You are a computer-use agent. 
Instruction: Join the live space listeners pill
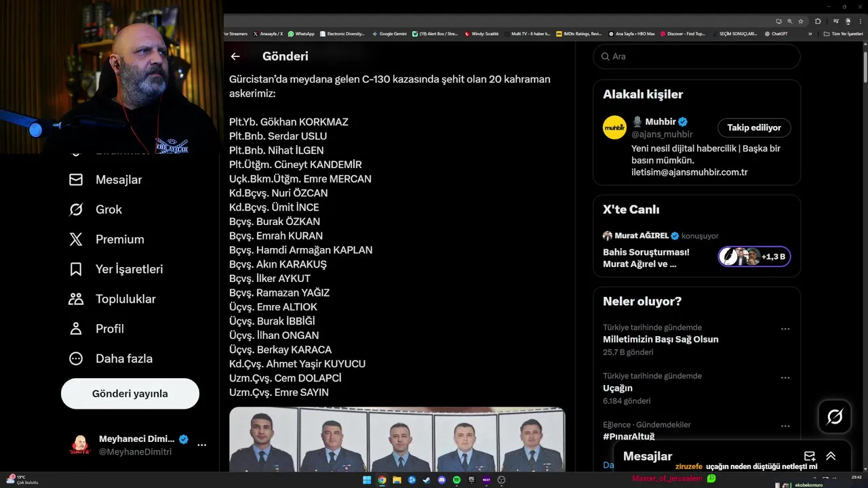754,257
